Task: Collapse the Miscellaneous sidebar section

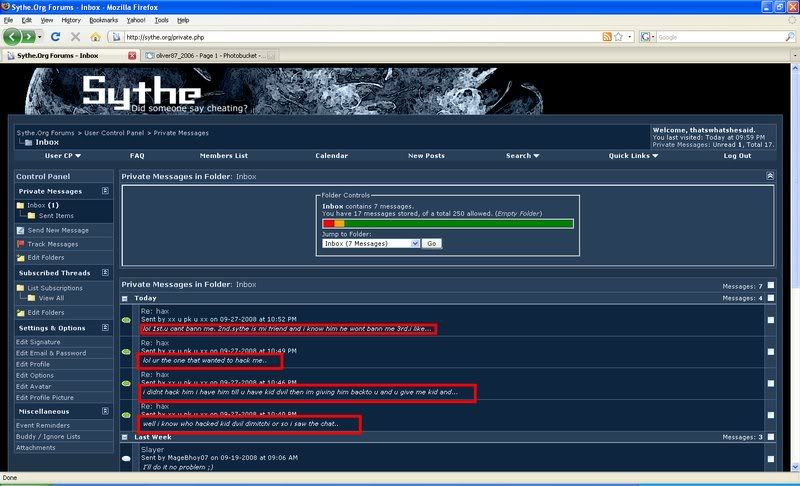Action: pos(105,411)
